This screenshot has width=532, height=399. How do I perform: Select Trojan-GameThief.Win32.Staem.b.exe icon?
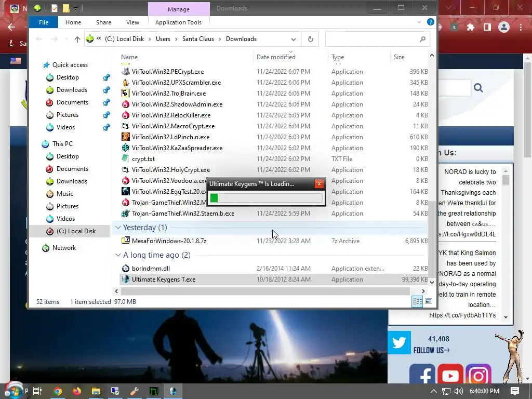[126, 214]
